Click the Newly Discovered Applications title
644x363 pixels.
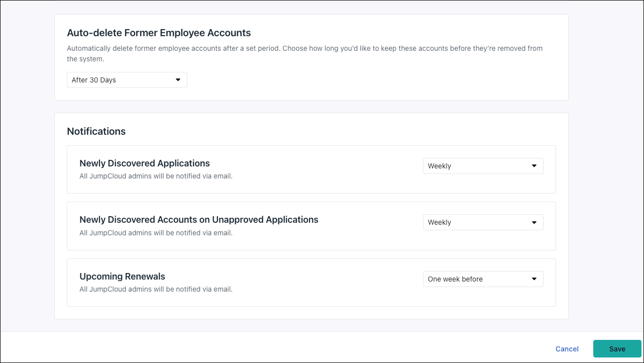145,163
